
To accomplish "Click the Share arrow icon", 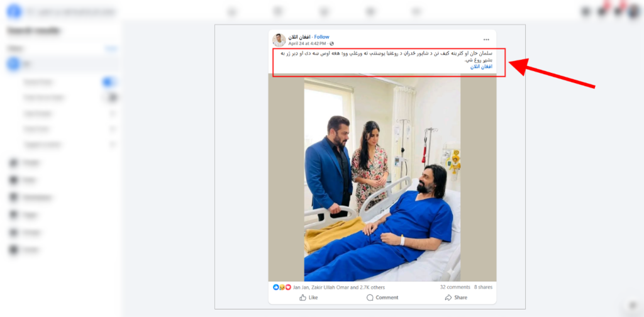I will [x=448, y=298].
